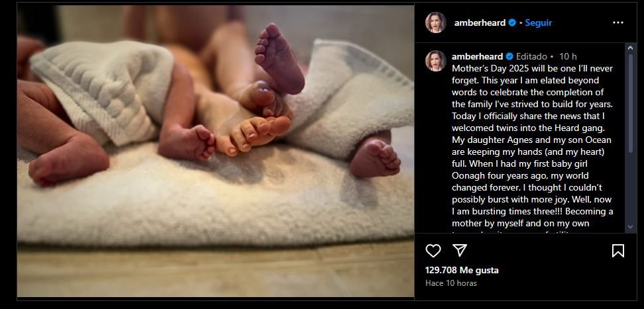Screen dimensions: 644x309
Task: Open the amberheard username link in header
Action: [x=480, y=23]
